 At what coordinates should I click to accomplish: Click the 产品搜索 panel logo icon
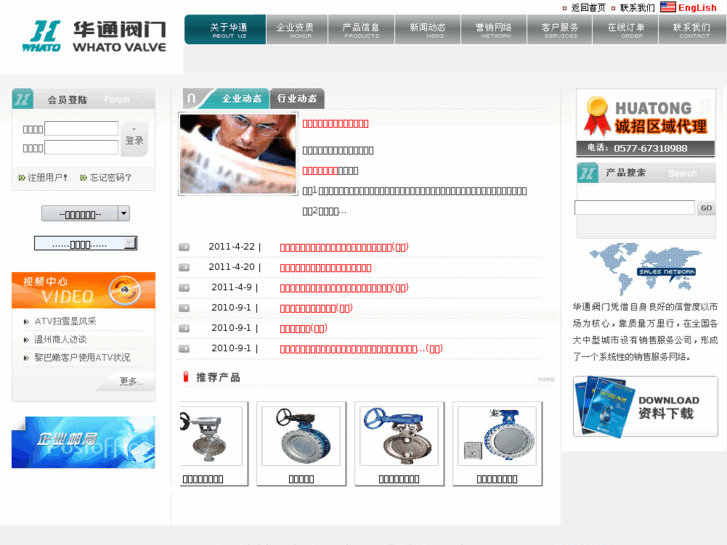[x=587, y=173]
